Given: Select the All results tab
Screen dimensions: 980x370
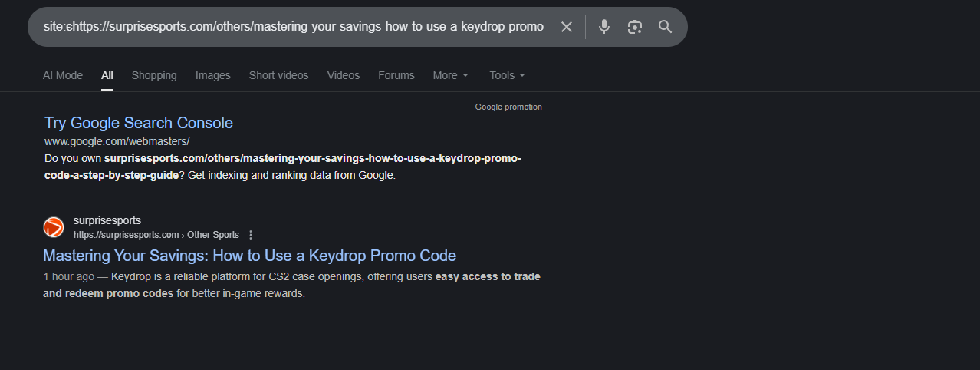Looking at the screenshot, I should point(107,75).
